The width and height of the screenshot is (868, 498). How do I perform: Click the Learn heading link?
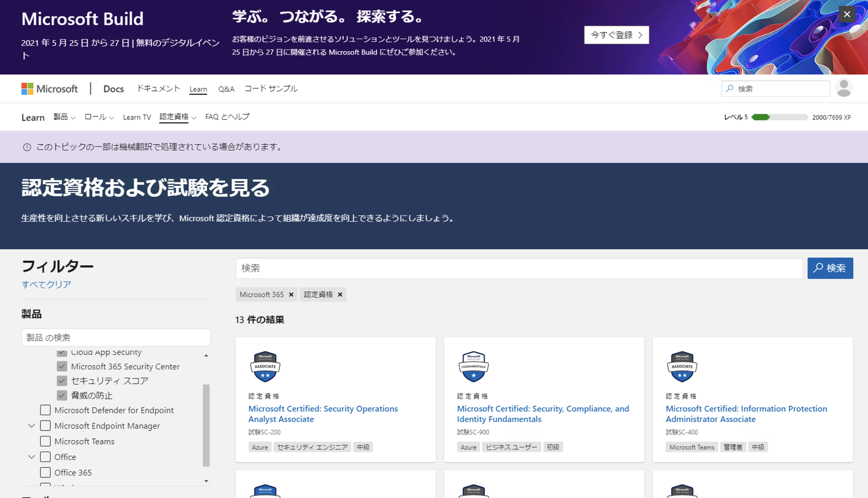(33, 118)
